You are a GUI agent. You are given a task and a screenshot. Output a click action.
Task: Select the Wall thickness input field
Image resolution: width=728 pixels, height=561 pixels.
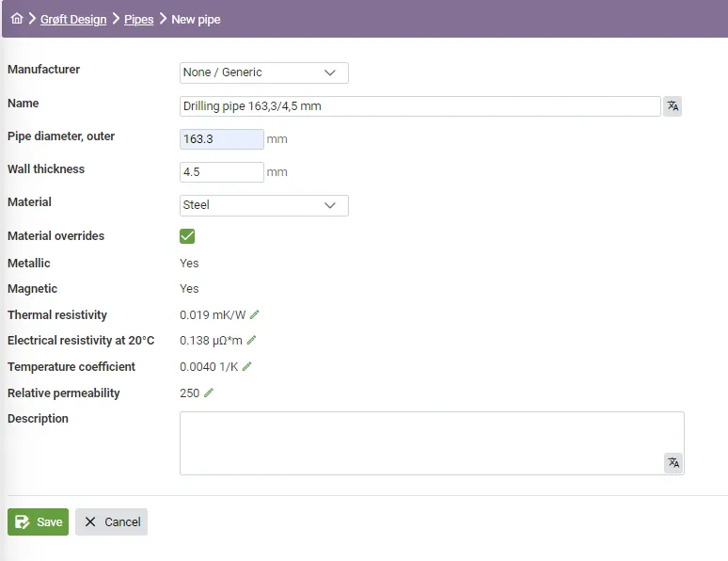coord(221,172)
